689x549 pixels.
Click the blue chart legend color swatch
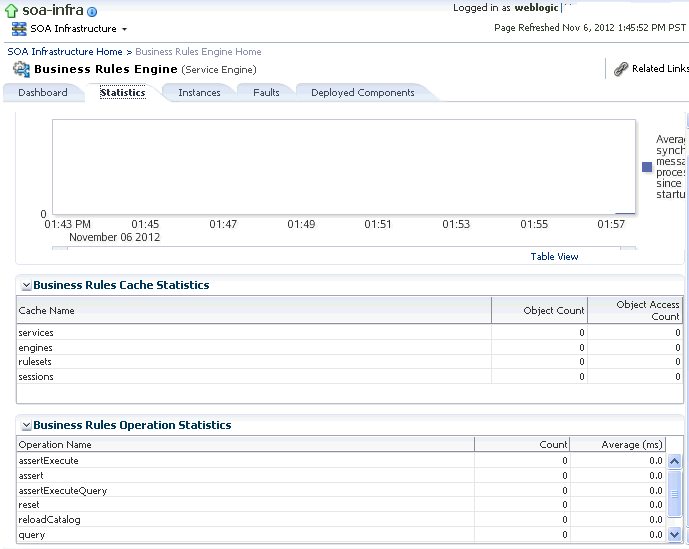point(647,167)
